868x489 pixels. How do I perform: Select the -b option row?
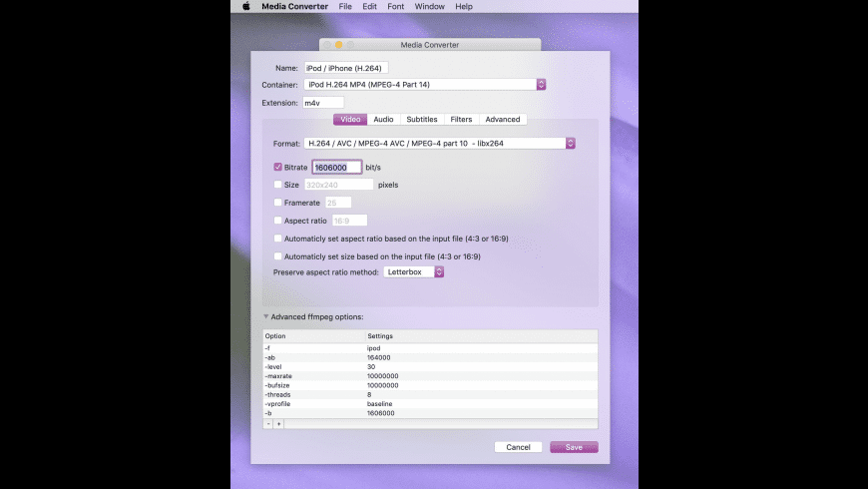coord(430,412)
